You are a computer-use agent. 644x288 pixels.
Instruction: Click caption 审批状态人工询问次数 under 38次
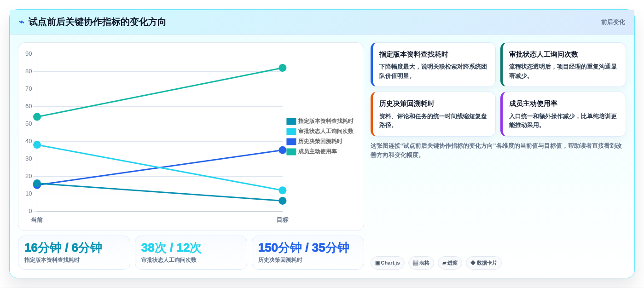[169, 260]
